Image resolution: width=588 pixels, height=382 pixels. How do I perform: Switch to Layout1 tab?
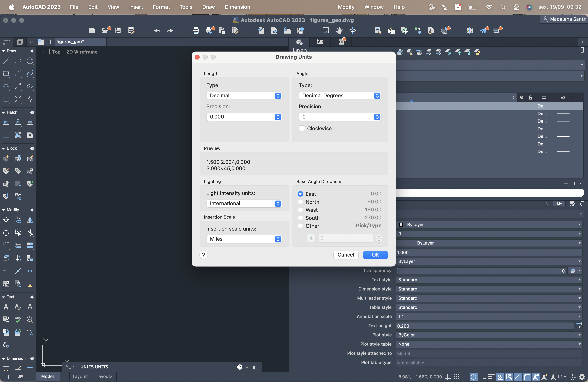pyautogui.click(x=81, y=376)
